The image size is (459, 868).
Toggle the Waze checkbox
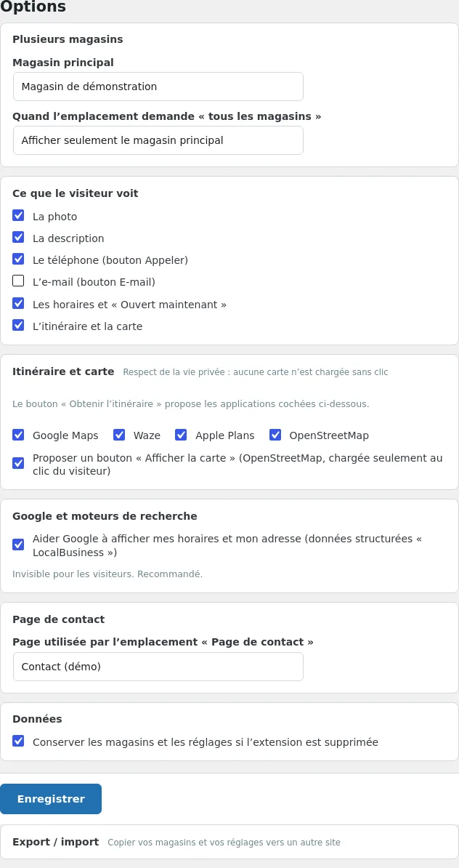[119, 435]
